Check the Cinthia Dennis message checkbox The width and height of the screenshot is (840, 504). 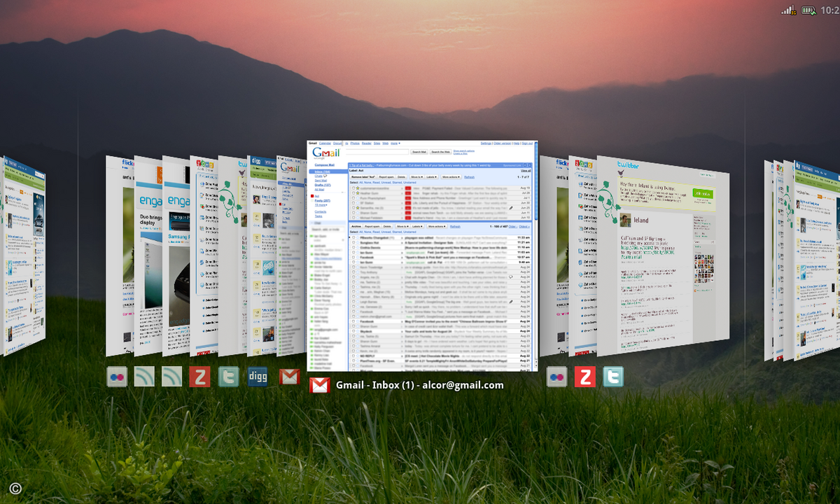pyautogui.click(x=353, y=247)
